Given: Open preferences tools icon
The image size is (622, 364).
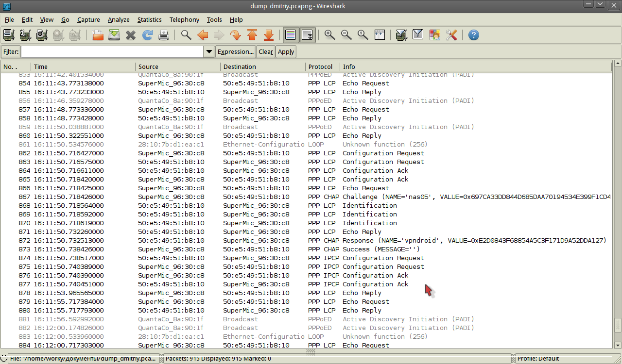Looking at the screenshot, I should [451, 35].
